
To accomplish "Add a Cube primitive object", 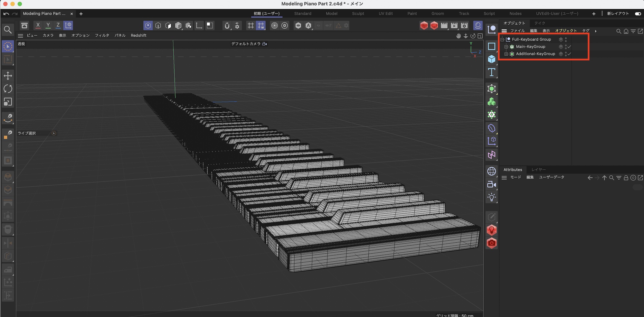I will click(491, 59).
